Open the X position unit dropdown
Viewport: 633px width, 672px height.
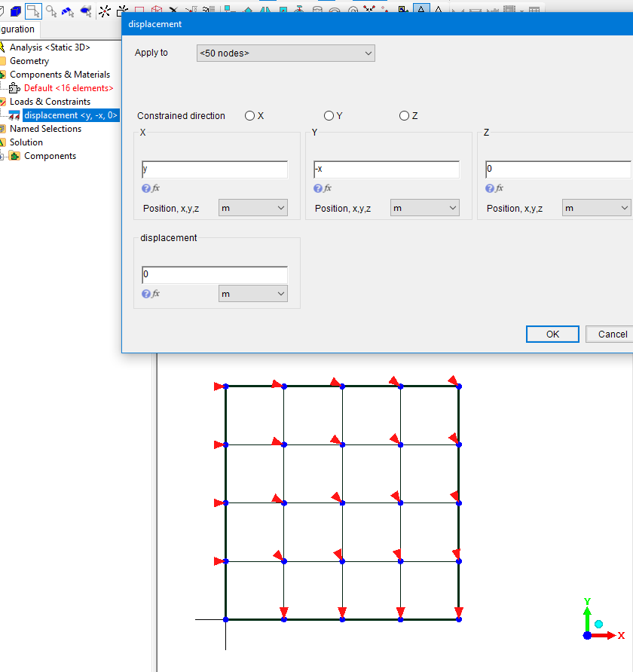(252, 208)
